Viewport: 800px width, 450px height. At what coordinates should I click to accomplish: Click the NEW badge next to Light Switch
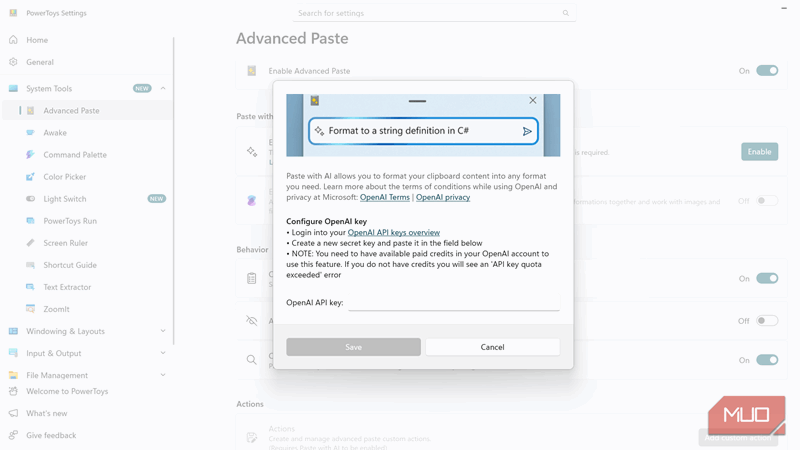click(x=157, y=199)
